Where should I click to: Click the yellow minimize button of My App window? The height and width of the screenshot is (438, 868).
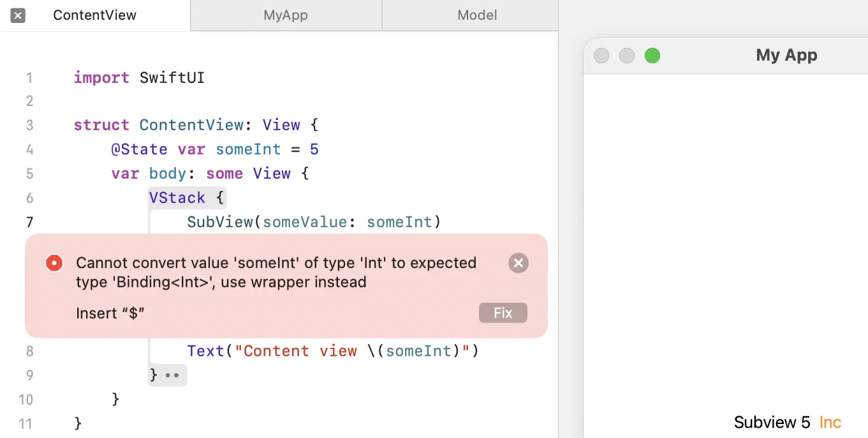click(x=627, y=56)
